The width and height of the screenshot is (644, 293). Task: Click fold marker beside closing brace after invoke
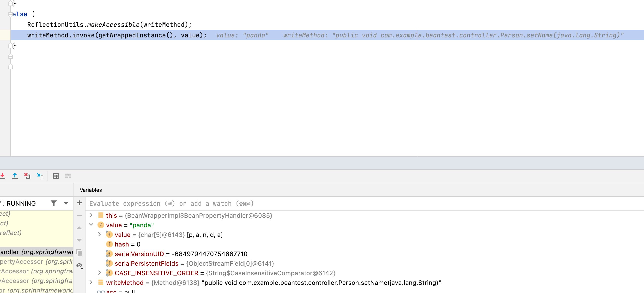point(11,46)
